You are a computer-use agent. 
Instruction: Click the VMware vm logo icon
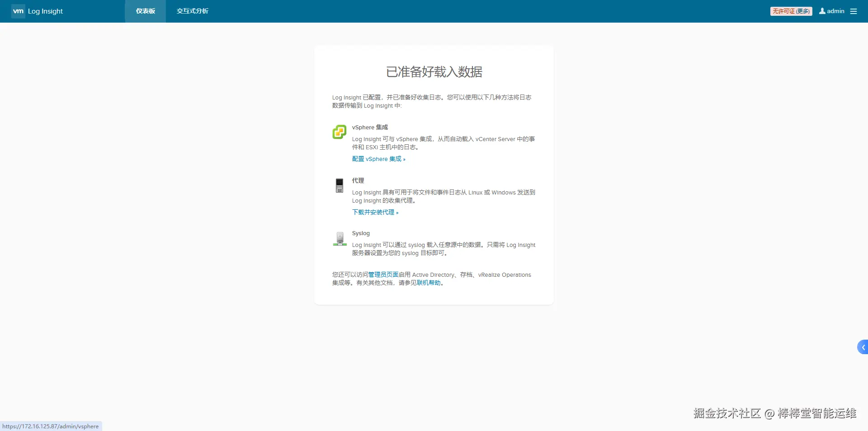(18, 11)
